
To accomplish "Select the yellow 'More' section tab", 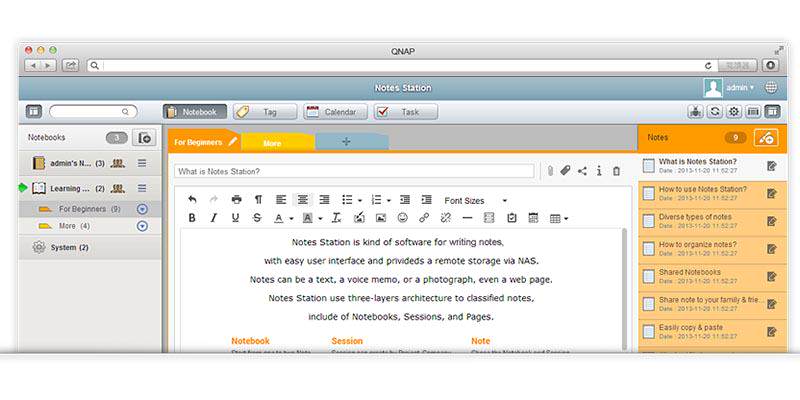I will 278,143.
